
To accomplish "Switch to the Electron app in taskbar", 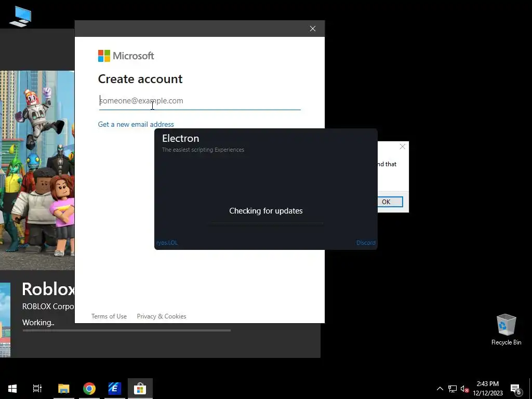I will (115, 389).
